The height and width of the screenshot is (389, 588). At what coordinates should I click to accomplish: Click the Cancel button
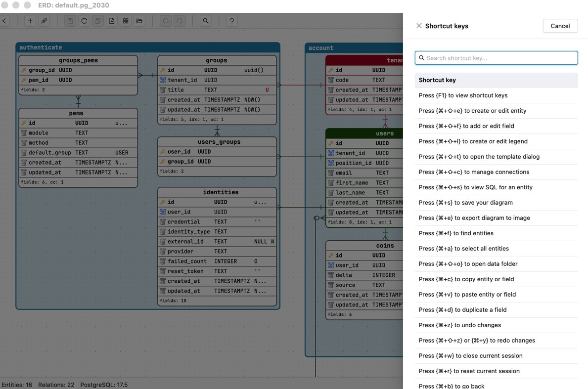click(560, 26)
